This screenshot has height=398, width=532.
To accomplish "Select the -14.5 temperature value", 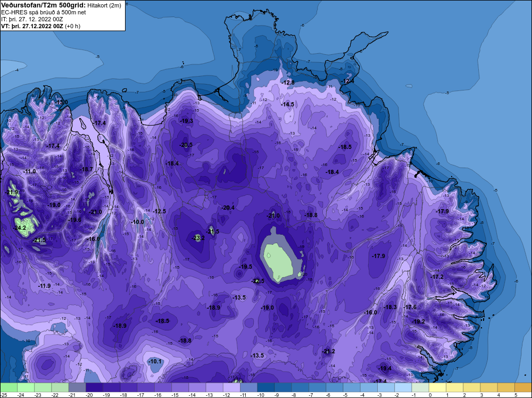I will pos(288,104).
